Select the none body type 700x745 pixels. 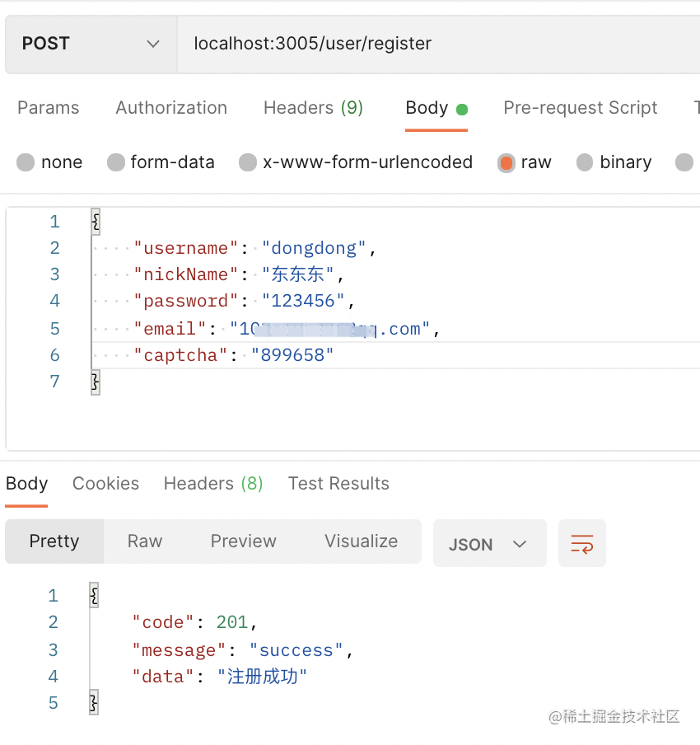26,162
